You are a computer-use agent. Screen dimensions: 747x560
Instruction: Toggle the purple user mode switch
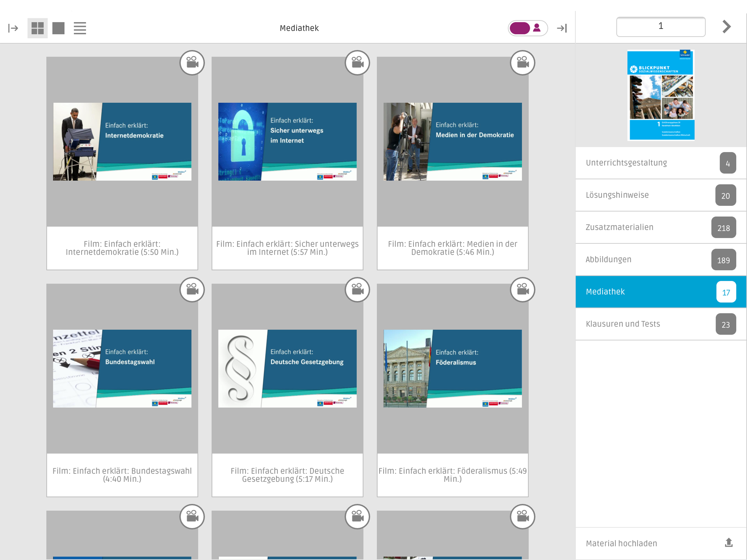(x=527, y=28)
